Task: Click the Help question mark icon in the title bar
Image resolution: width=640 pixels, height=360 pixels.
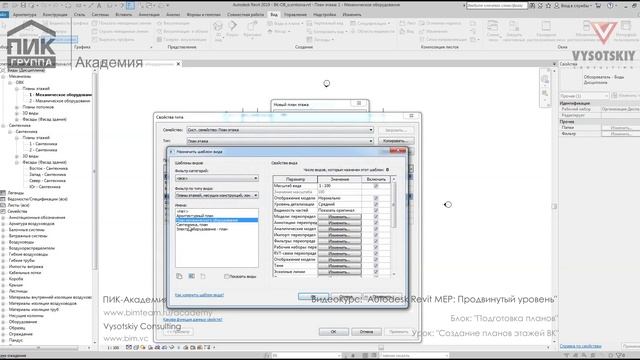Action: tap(610, 5)
